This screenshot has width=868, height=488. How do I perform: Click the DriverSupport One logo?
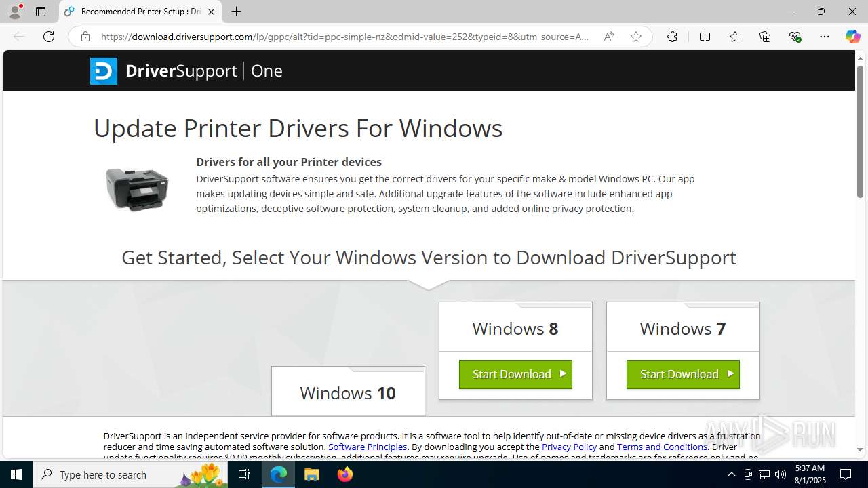(x=186, y=70)
